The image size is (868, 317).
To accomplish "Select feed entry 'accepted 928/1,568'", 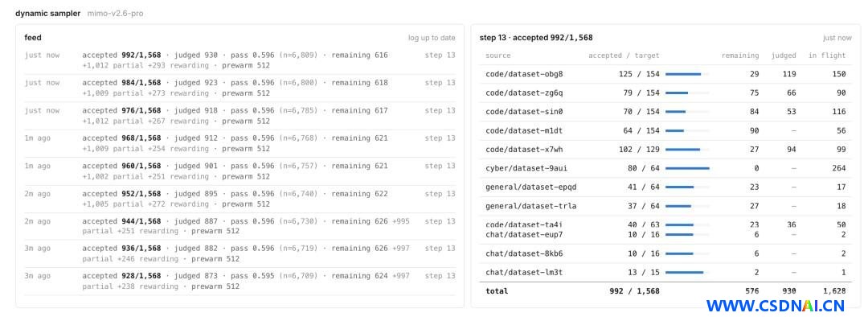I will pyautogui.click(x=240, y=281).
